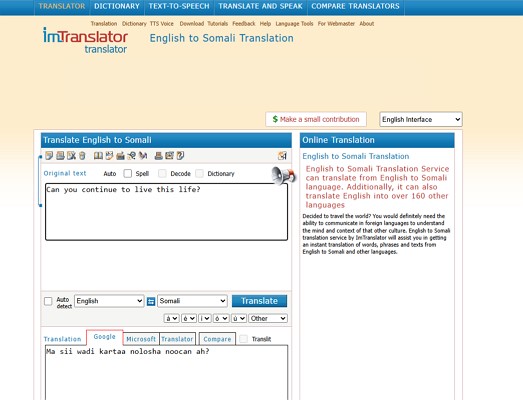Open the Language Tools link
This screenshot has height=400, width=523.
[294, 24]
